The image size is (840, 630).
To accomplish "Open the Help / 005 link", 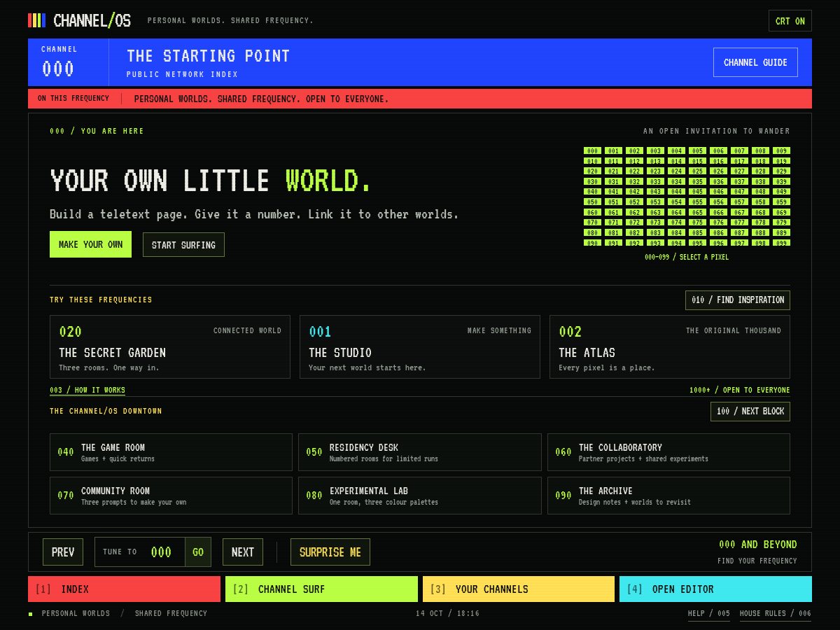I will pos(709,614).
